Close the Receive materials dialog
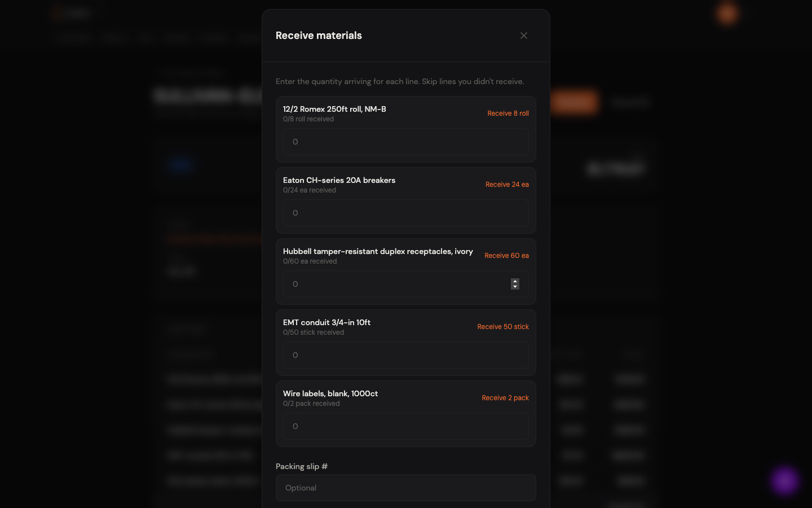Viewport: 812px width, 508px height. (x=524, y=36)
